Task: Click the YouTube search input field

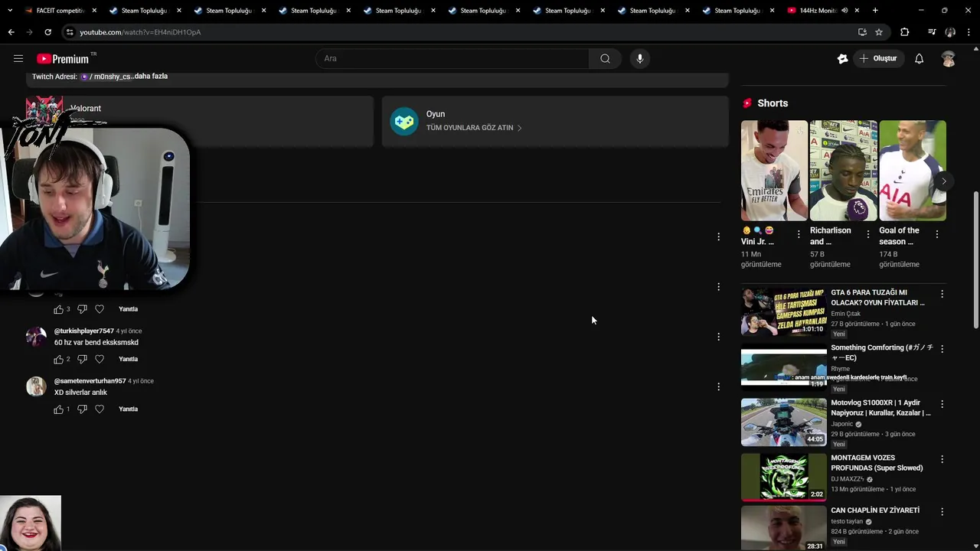Action: (452, 58)
